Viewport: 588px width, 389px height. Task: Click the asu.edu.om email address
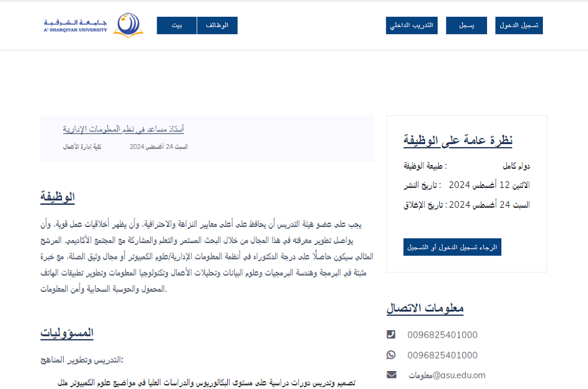447,375
